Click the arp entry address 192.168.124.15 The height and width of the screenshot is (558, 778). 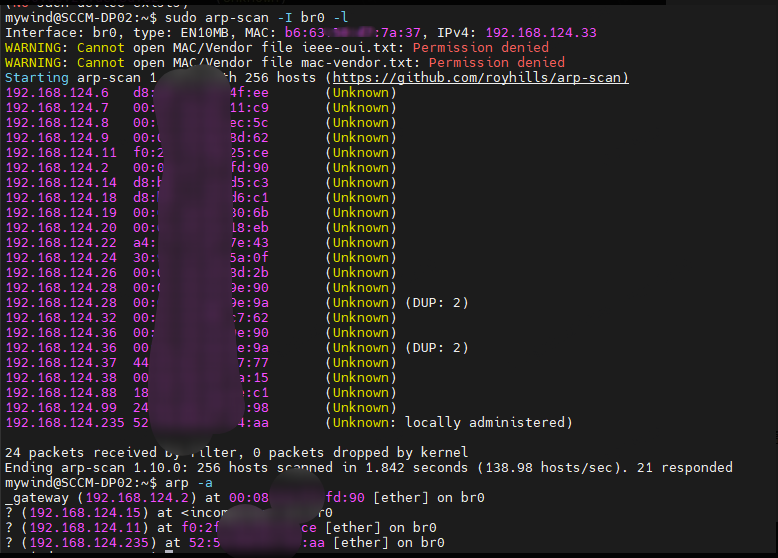(85, 513)
